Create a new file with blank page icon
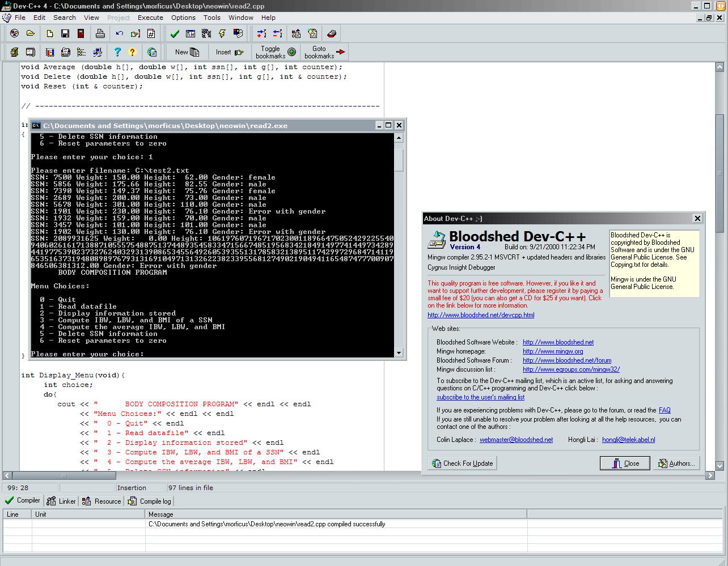Viewport: 728px width, 566px height. click(49, 33)
